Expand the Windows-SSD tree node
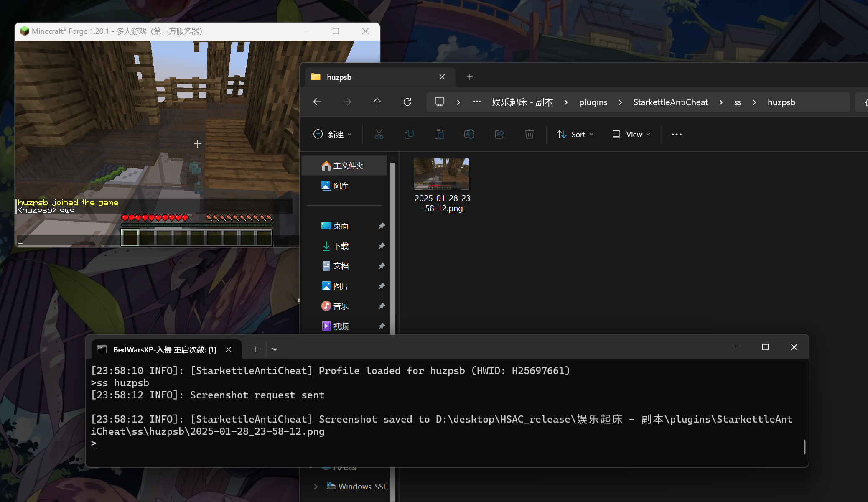Image resolution: width=868 pixels, height=502 pixels. point(316,487)
